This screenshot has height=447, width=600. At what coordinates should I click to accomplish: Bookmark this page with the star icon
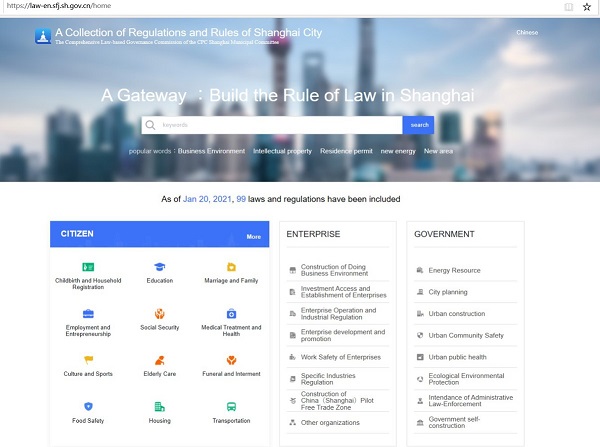pos(587,6)
